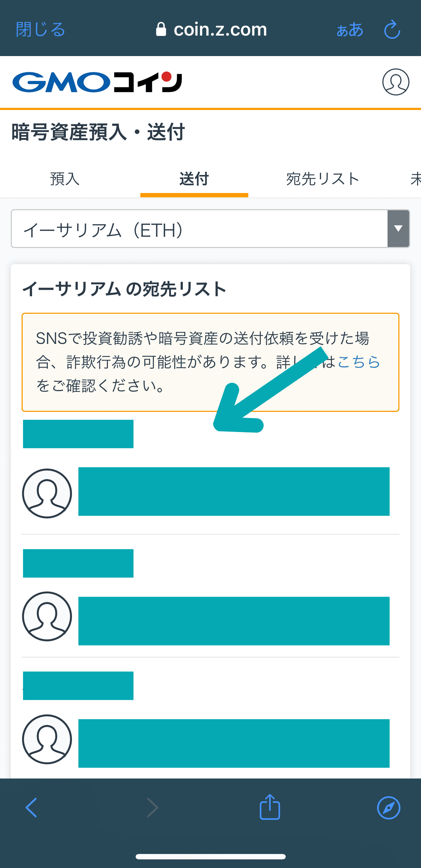
Task: Tap the account profile icon in header
Action: [395, 82]
